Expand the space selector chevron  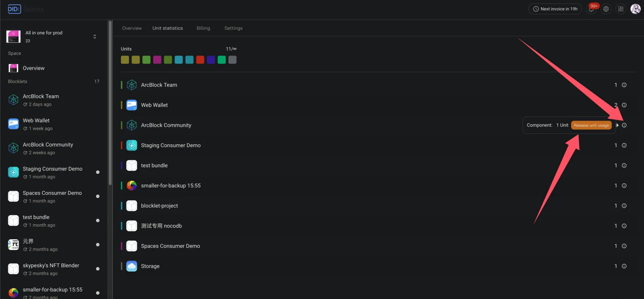click(x=95, y=37)
